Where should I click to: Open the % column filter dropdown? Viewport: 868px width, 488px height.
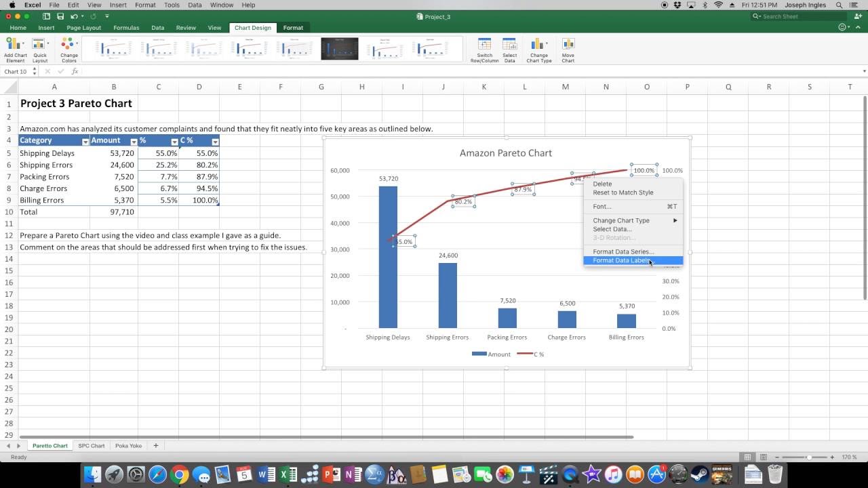174,142
